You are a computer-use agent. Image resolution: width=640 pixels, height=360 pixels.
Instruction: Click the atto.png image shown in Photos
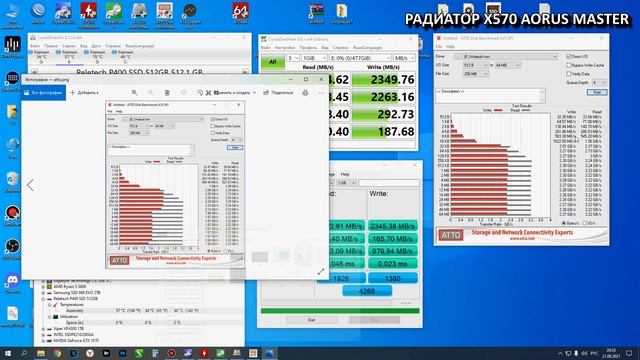[175, 184]
